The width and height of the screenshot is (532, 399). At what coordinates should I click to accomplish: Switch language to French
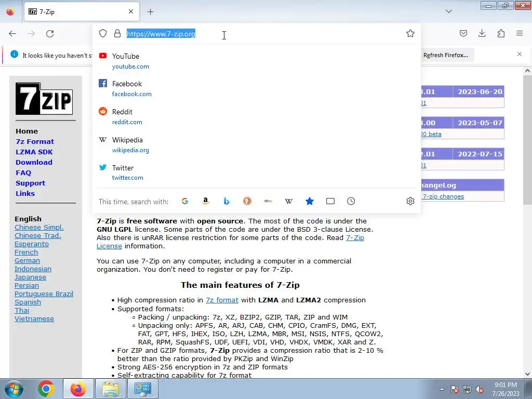[26, 252]
